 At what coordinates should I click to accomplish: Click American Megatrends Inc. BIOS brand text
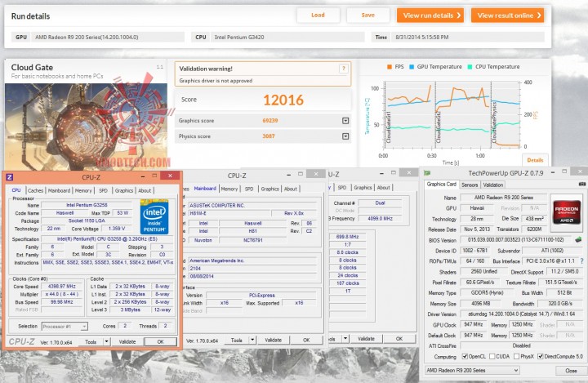(x=216, y=261)
